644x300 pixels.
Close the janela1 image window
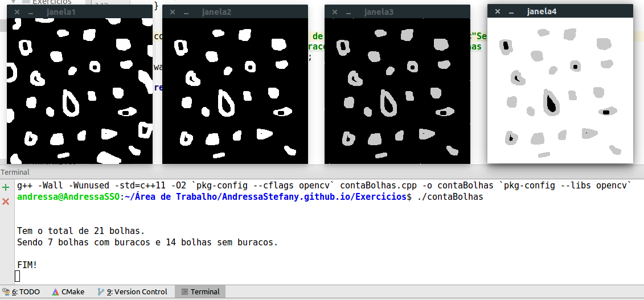click(x=17, y=12)
